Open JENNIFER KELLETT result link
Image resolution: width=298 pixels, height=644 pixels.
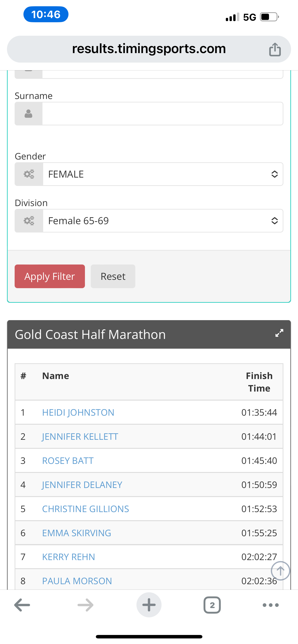click(x=80, y=437)
